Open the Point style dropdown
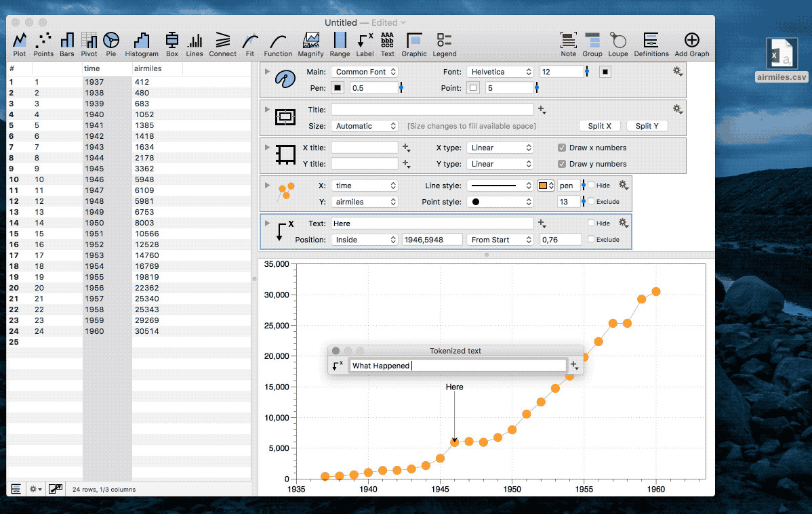The image size is (812, 514). click(x=500, y=201)
